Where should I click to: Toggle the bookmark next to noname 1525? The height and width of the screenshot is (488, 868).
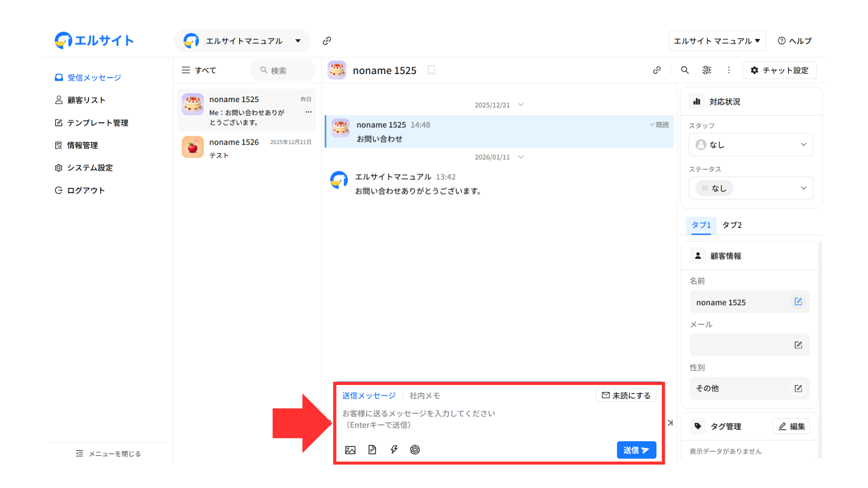(431, 70)
